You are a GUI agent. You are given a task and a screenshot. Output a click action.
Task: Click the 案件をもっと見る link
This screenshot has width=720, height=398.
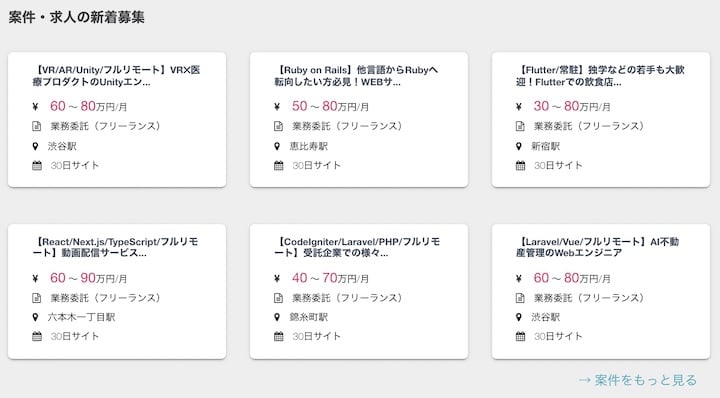[x=637, y=380]
